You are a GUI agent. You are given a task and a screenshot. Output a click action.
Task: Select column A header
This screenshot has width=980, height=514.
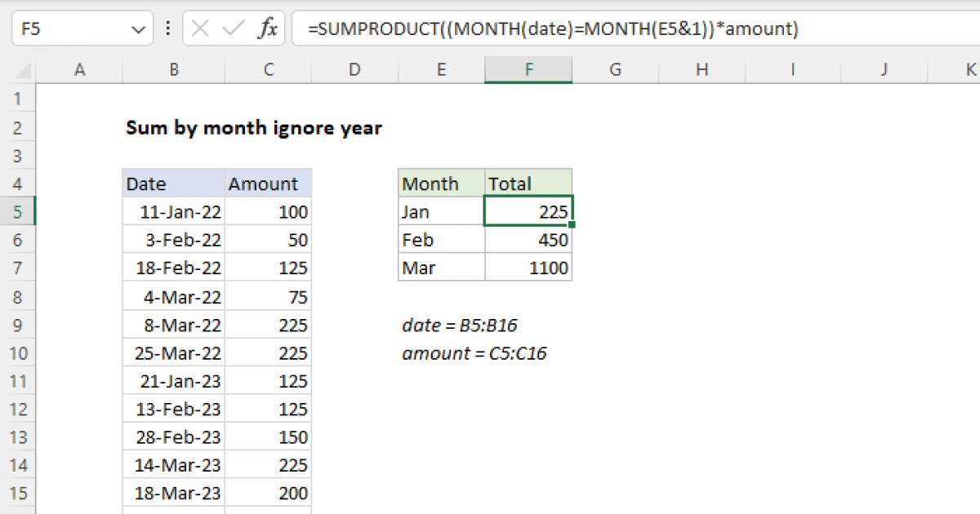click(x=79, y=70)
